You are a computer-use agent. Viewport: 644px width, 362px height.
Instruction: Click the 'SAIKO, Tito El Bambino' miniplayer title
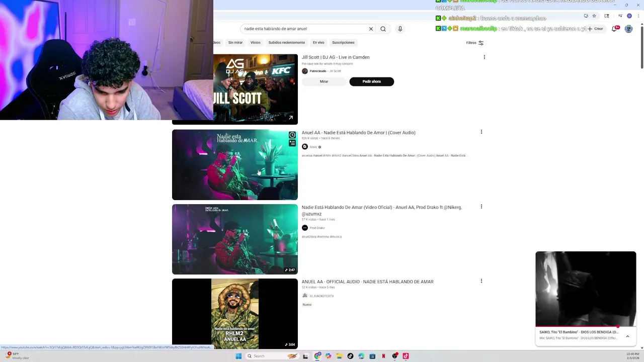pos(579,332)
